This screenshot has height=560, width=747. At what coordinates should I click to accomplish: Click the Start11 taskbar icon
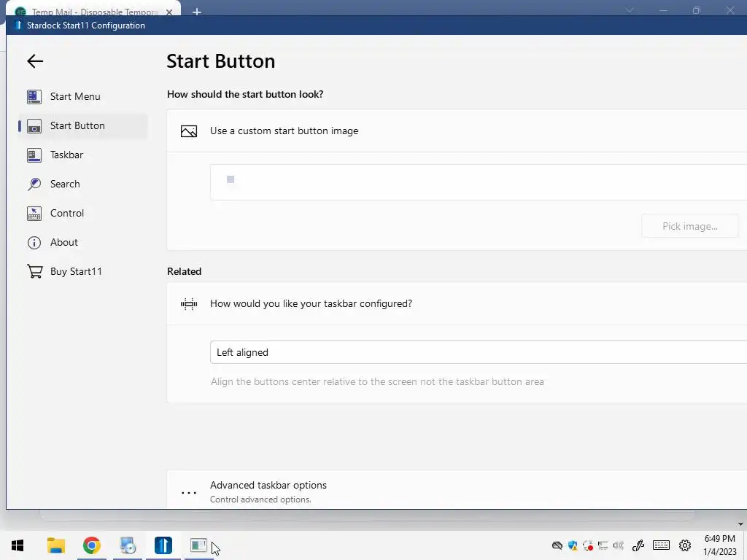[x=163, y=545]
